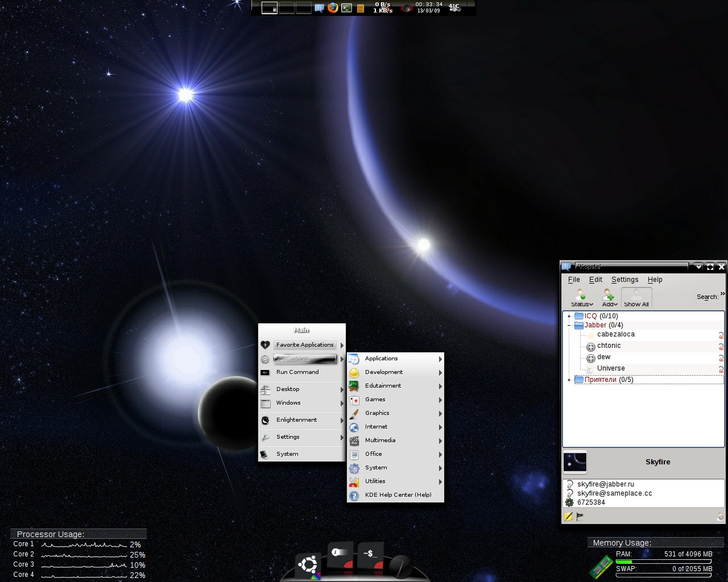
Task: Open the Development submenu
Action: click(x=395, y=372)
